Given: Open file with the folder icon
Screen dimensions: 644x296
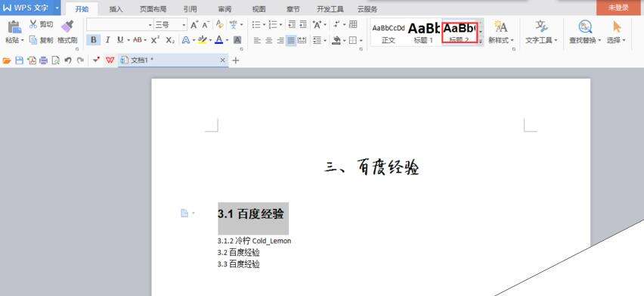Looking at the screenshot, I should (7, 61).
